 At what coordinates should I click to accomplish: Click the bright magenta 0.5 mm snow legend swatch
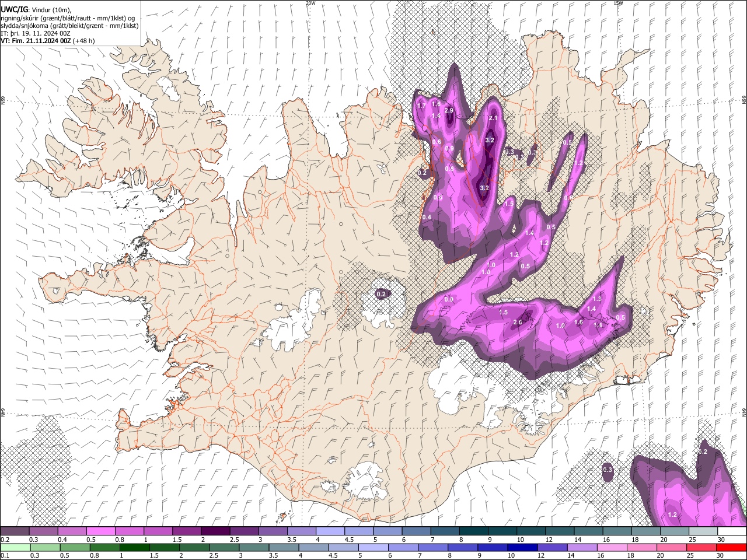[100, 531]
